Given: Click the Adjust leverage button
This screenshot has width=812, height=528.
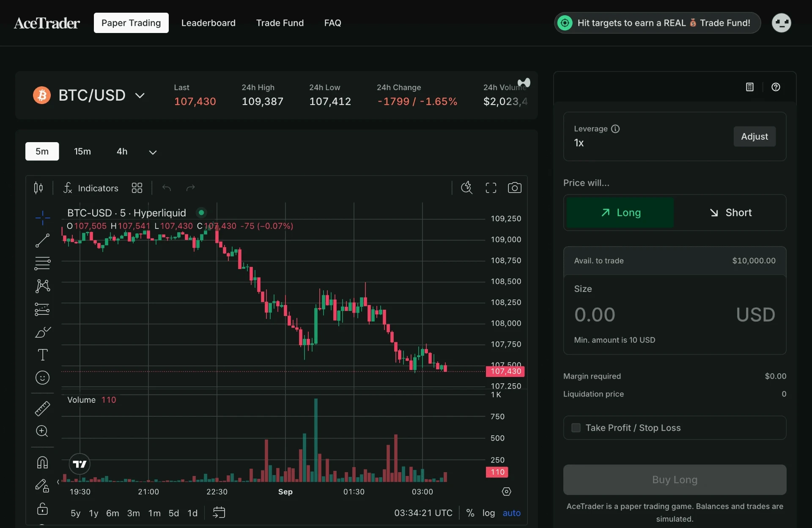Looking at the screenshot, I should [x=754, y=136].
